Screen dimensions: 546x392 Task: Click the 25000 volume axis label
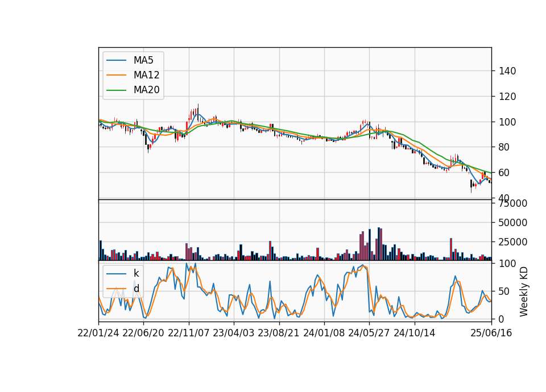[513, 242]
